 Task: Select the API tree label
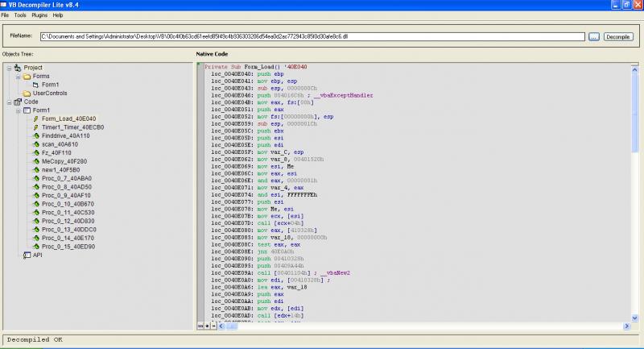point(37,256)
